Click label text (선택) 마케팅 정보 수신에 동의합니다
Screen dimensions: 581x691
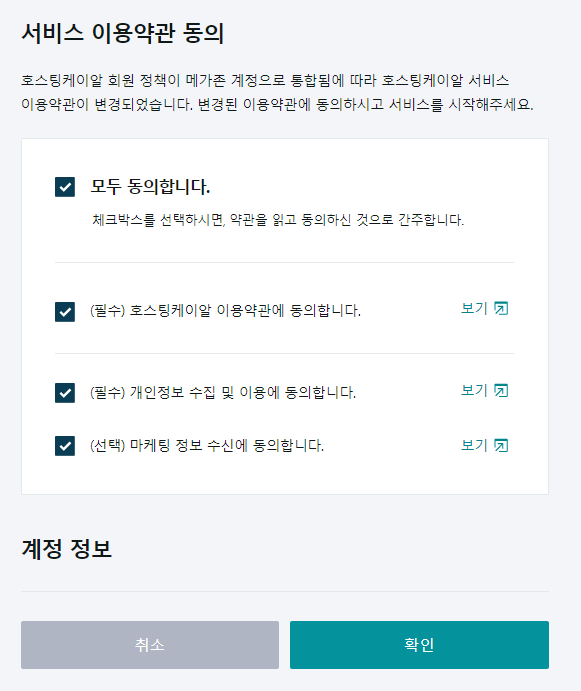[x=207, y=446]
